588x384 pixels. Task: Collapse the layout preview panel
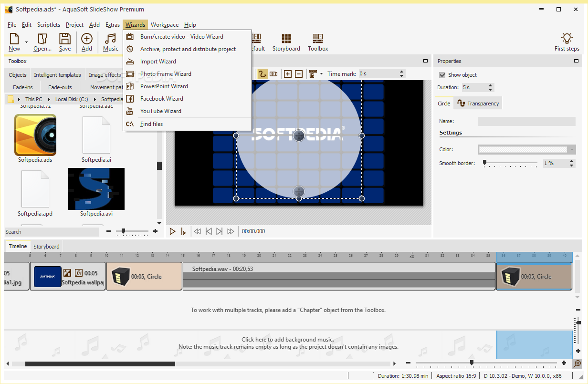click(425, 61)
